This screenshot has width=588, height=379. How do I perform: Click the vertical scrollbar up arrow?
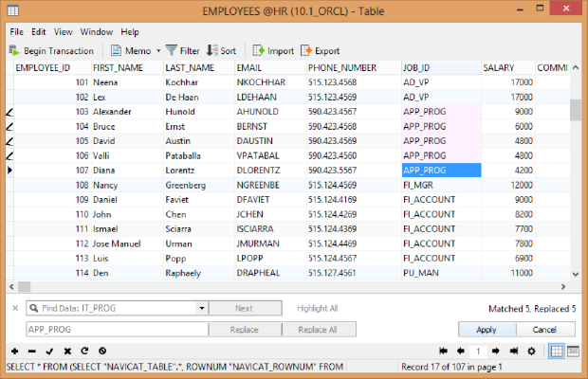point(576,68)
